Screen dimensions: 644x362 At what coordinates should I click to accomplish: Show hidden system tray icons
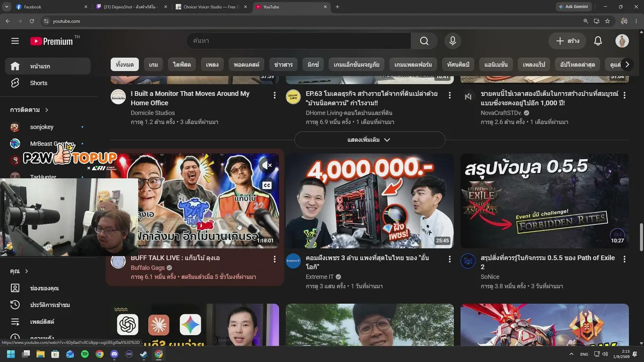(x=572, y=354)
